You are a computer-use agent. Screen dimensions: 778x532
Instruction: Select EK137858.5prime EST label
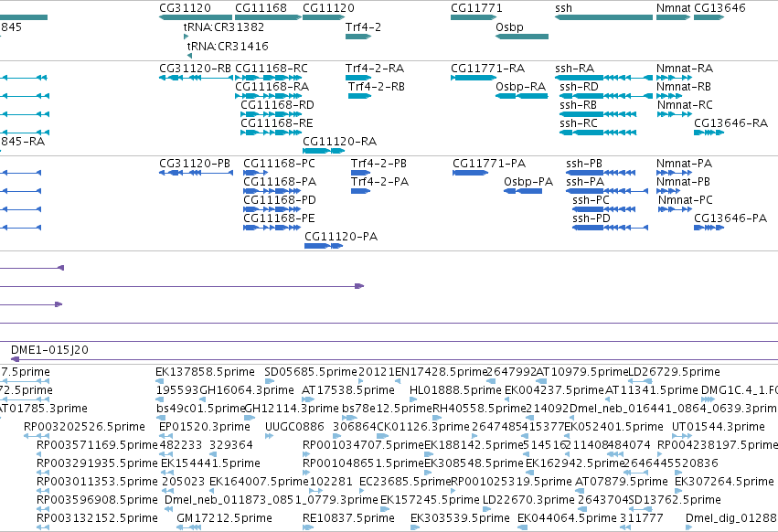pos(205,372)
